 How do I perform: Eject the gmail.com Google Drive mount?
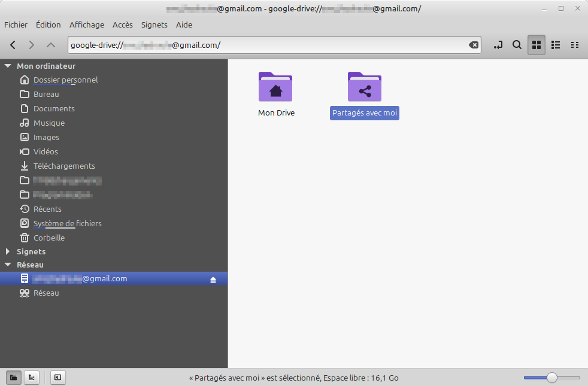pyautogui.click(x=213, y=279)
